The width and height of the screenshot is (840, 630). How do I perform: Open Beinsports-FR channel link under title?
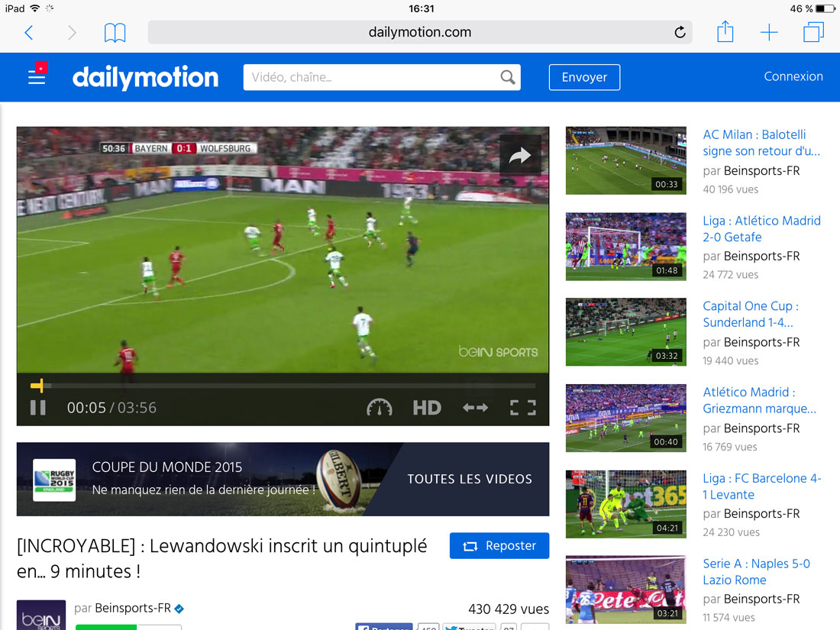point(133,608)
